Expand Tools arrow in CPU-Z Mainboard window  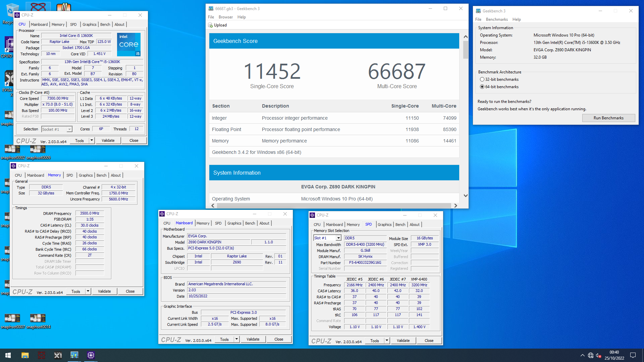[236, 340]
